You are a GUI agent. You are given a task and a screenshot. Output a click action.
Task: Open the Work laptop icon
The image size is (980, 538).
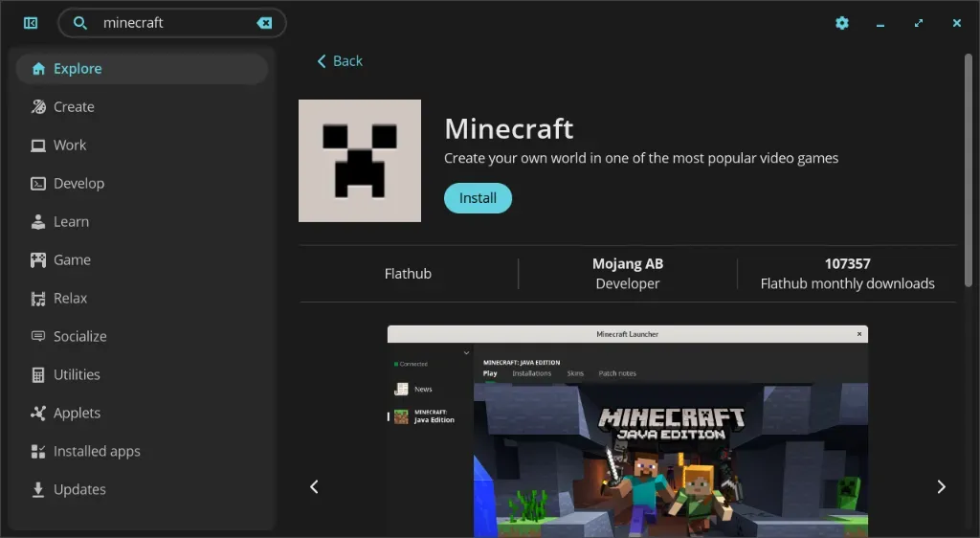[x=38, y=146]
